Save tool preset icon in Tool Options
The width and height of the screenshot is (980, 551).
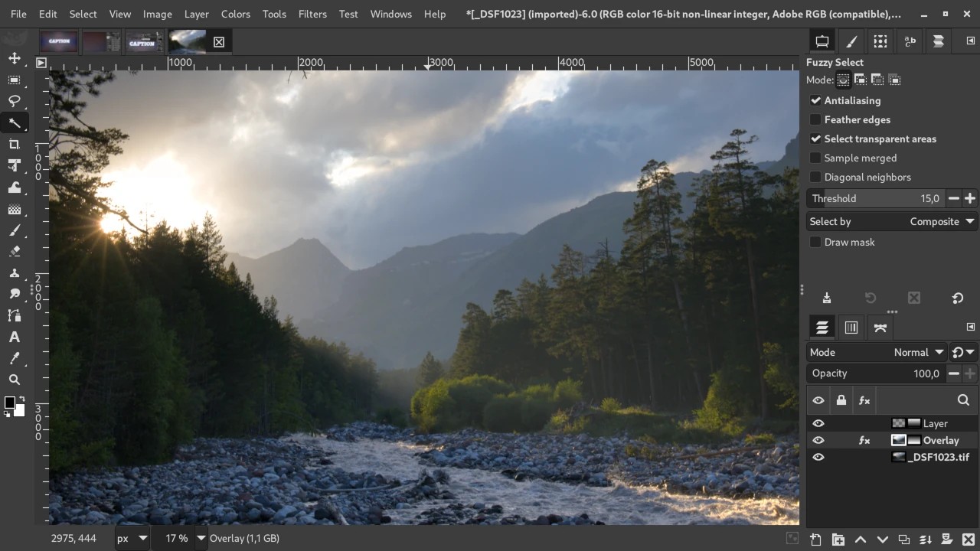(x=826, y=298)
